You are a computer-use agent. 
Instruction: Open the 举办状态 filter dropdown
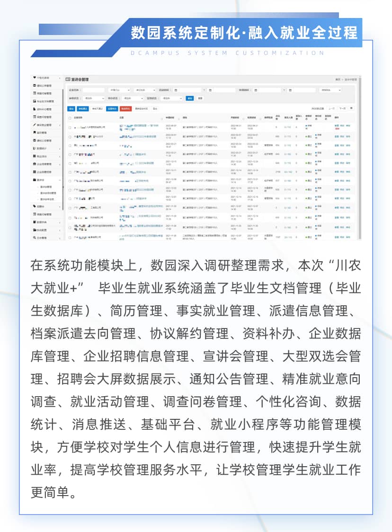133,98
